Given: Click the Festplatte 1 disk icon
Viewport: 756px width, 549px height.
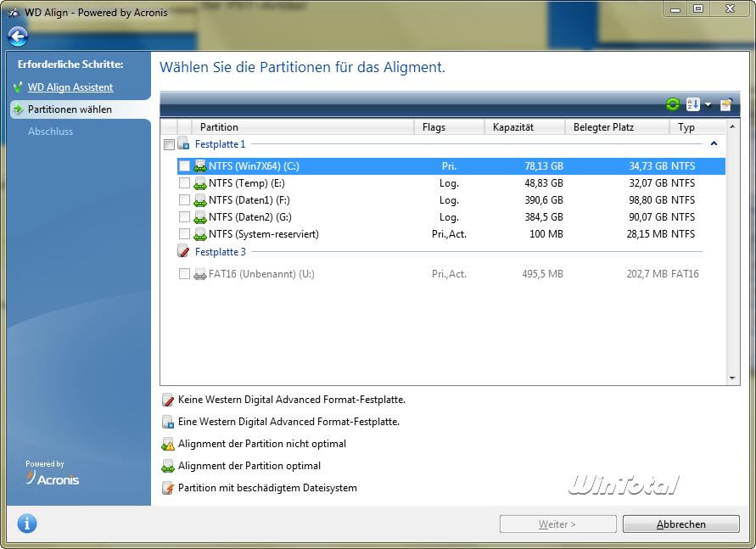Looking at the screenshot, I should [183, 143].
